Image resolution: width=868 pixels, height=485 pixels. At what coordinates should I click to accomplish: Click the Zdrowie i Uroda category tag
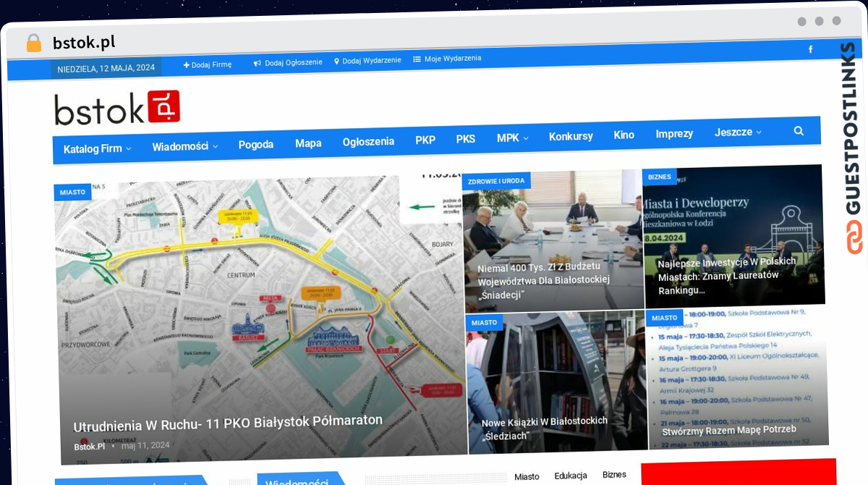click(496, 181)
